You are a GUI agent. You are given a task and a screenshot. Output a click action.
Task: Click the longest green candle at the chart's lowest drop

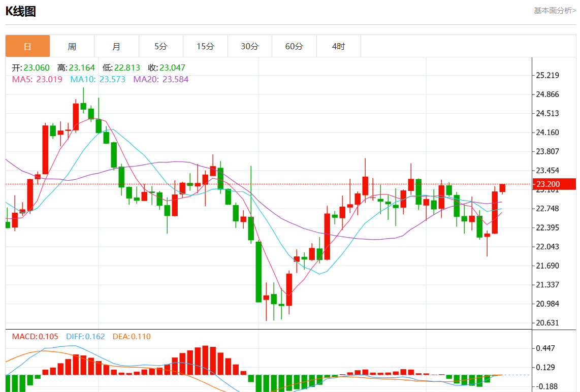click(259, 272)
